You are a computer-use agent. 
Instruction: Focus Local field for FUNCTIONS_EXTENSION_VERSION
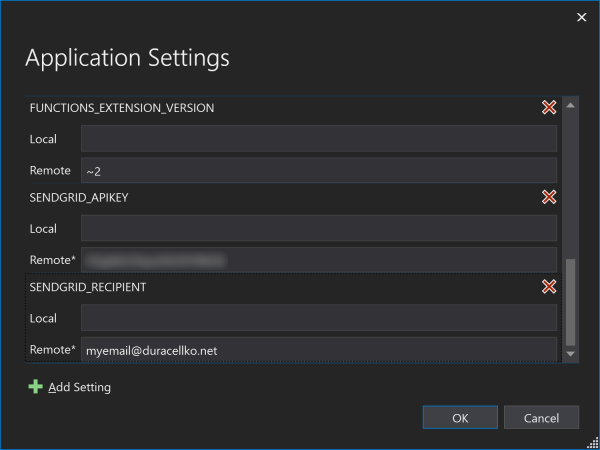[x=318, y=138]
